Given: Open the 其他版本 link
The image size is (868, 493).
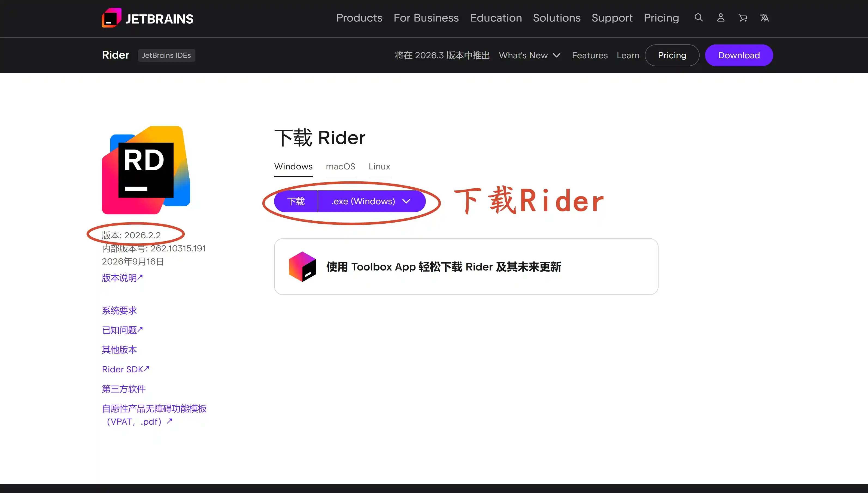Looking at the screenshot, I should tap(119, 349).
